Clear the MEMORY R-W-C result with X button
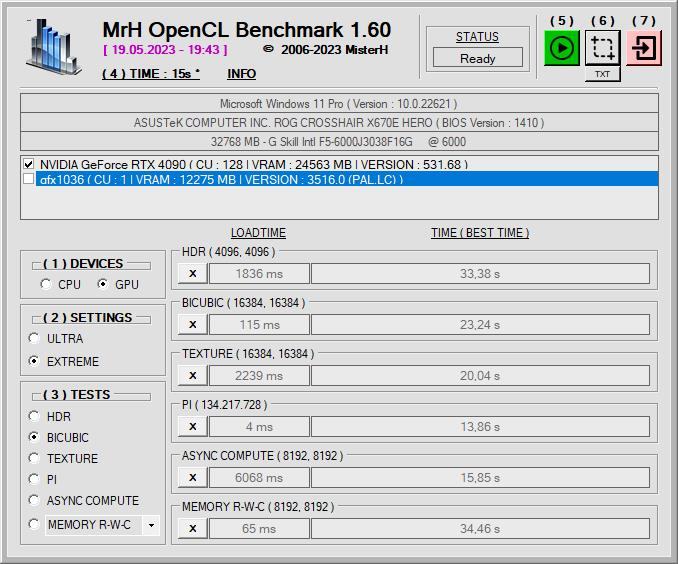This screenshot has width=678, height=564. [193, 529]
